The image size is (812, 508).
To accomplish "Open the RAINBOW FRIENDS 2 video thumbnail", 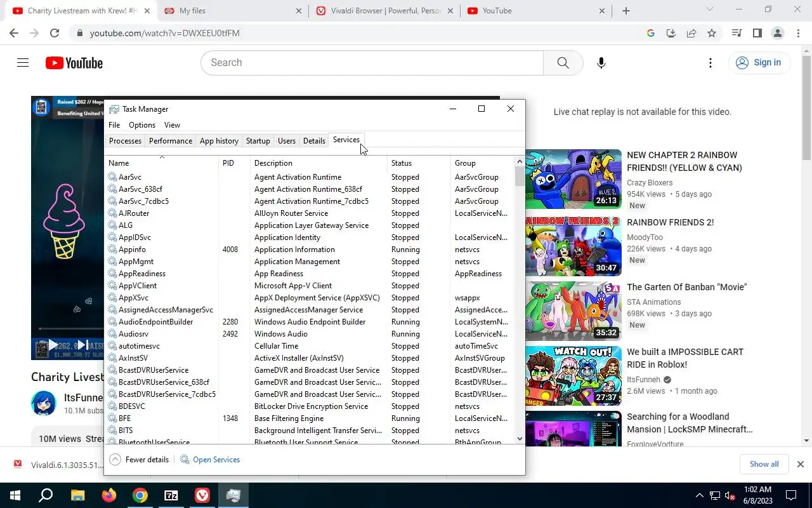I will click(573, 246).
